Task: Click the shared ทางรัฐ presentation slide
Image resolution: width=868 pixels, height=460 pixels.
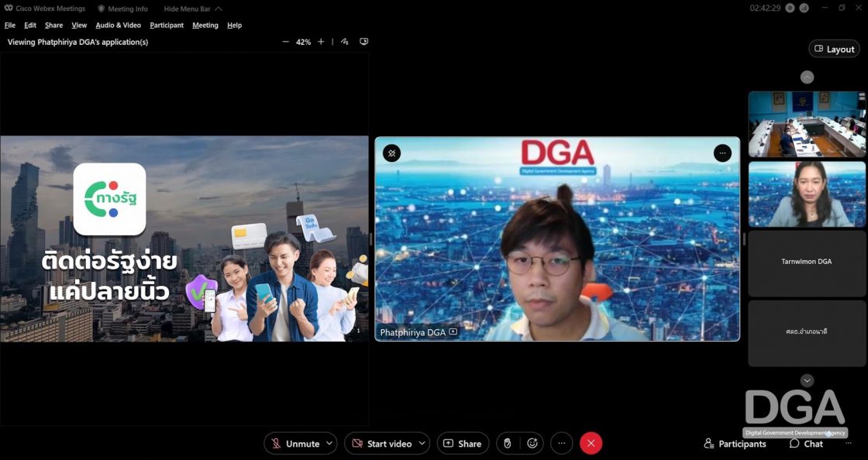Action: (x=184, y=239)
